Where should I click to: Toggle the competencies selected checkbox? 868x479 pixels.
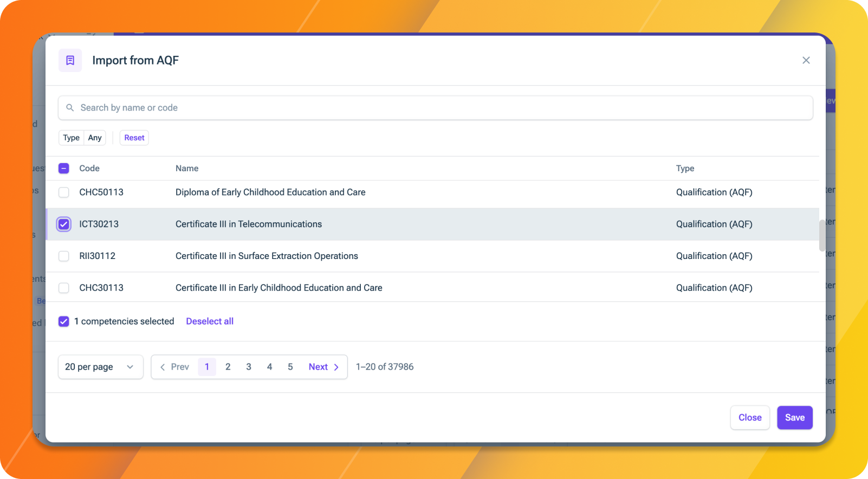coord(64,321)
